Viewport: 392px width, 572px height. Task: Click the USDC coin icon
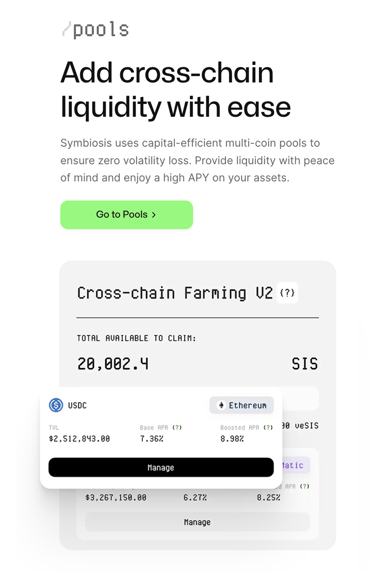(56, 405)
